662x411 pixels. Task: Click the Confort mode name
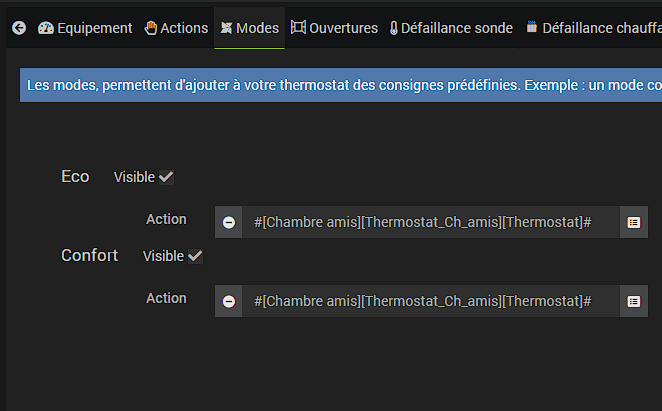90,256
